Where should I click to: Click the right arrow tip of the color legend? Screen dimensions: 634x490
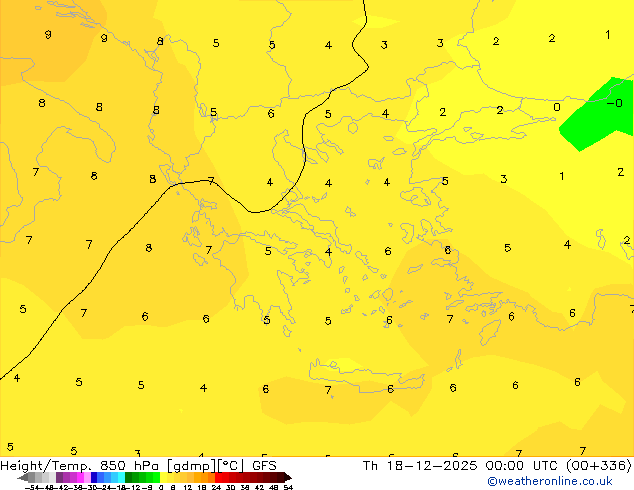click(290, 478)
